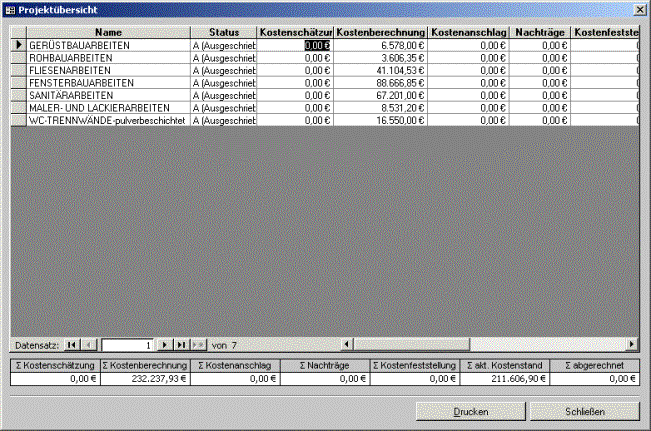This screenshot has height=431, width=651.
Task: Jump to last record in navigator
Action: click(x=182, y=345)
